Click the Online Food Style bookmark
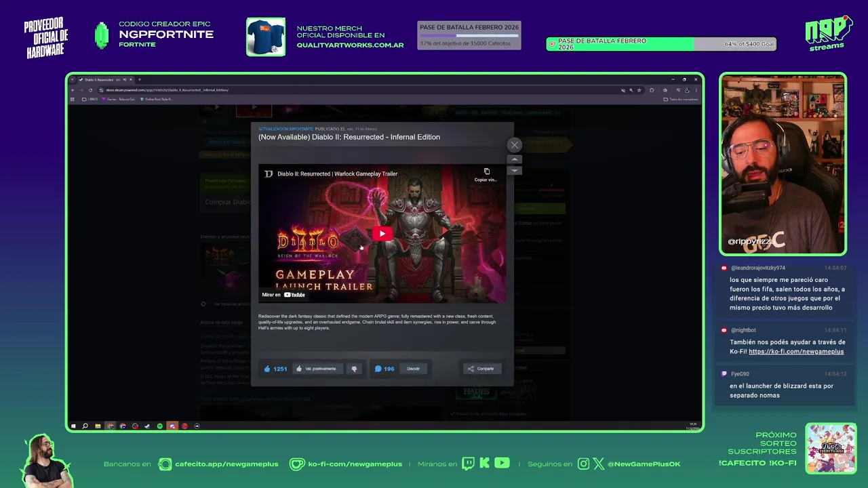Image resolution: width=868 pixels, height=488 pixels. (x=156, y=99)
